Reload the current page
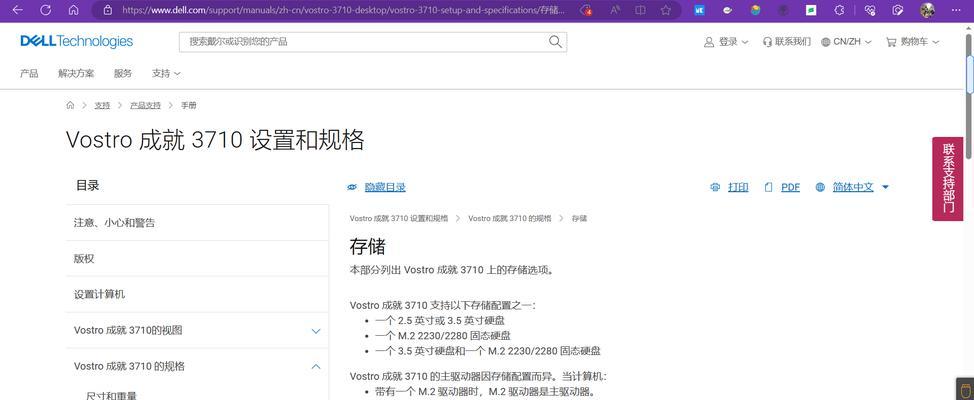 (45, 10)
